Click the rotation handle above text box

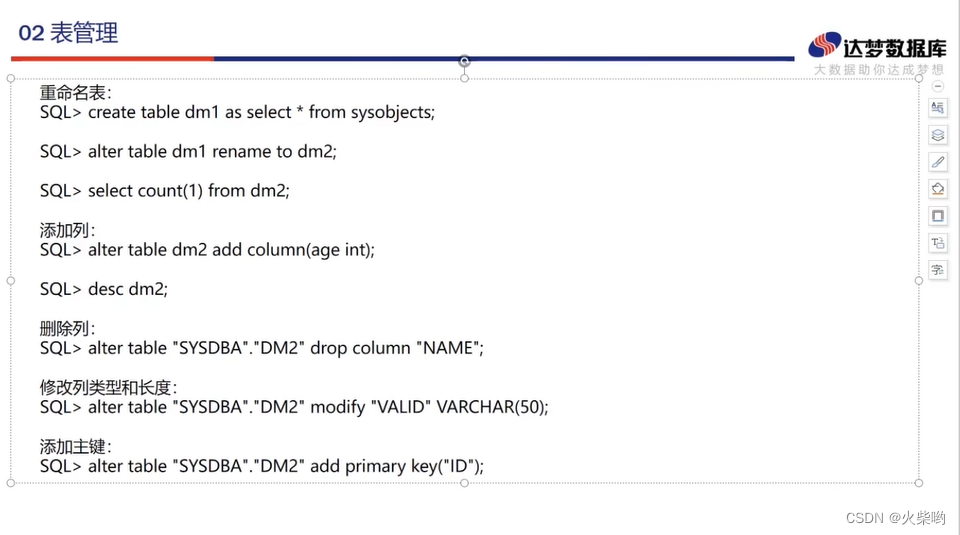click(x=465, y=61)
